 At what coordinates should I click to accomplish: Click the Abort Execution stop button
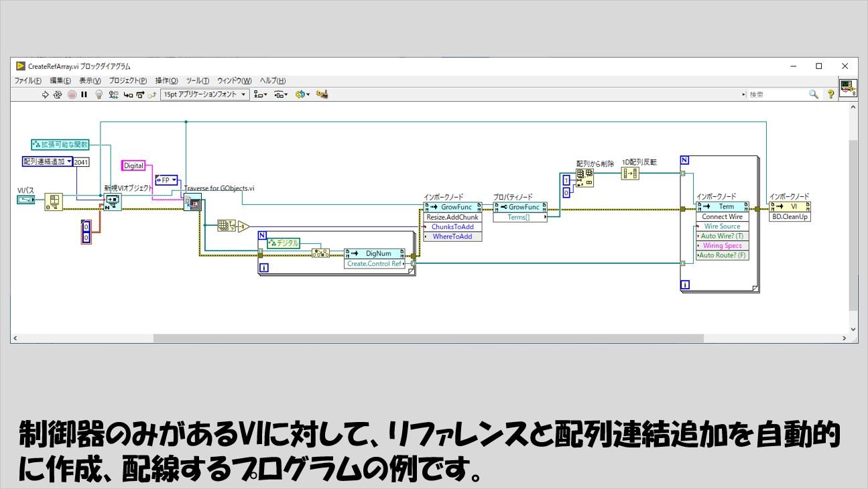pos(72,94)
